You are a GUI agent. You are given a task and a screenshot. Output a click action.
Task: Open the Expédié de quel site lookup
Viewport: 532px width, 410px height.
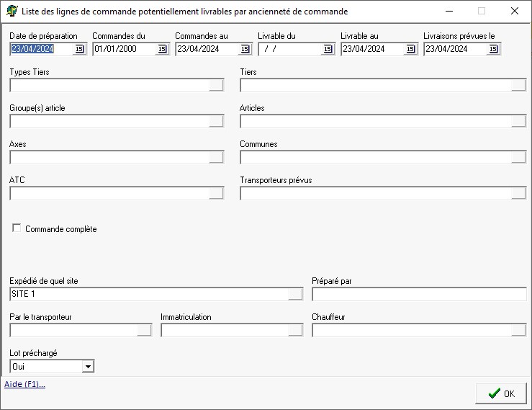click(295, 294)
